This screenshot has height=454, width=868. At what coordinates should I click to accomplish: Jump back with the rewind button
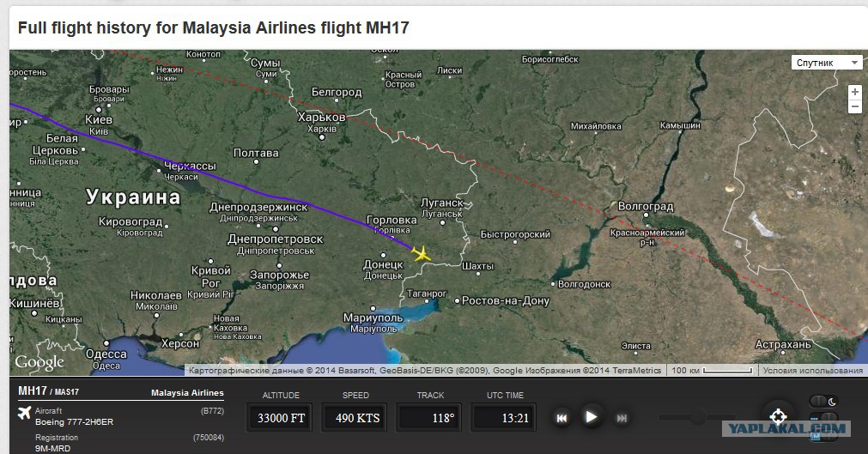coord(561,418)
